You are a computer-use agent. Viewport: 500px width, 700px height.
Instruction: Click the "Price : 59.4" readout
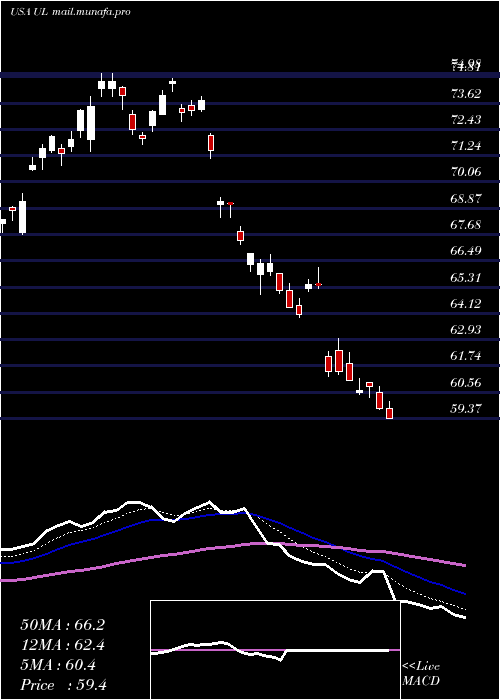[62, 685]
